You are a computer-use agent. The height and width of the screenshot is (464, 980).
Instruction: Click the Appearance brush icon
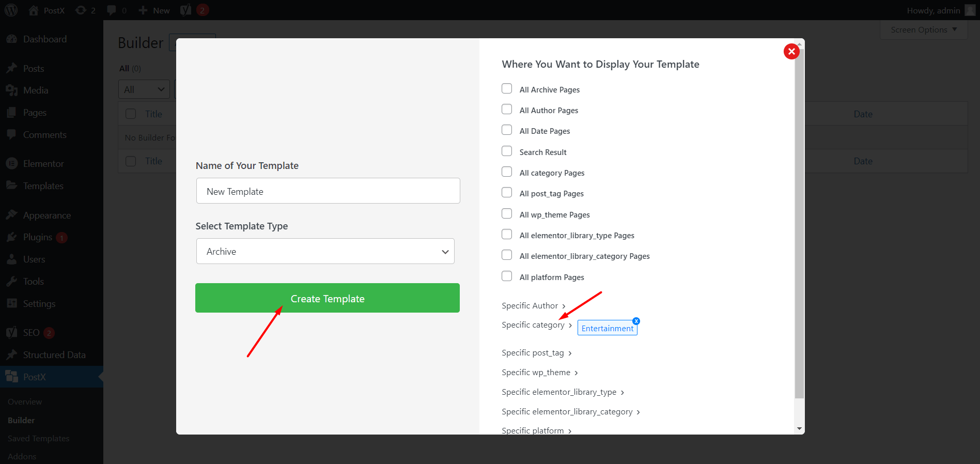11,215
